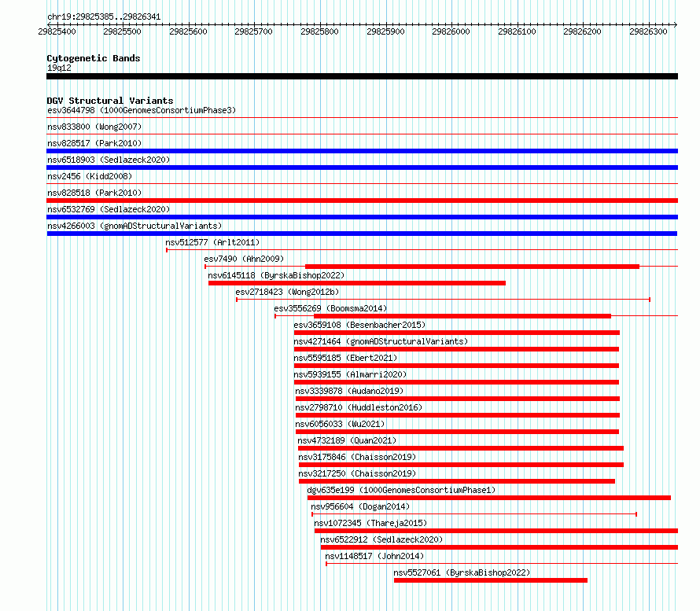Click the red bar under nsv6145118
Image resolution: width=700 pixels, height=611 pixels.
tap(357, 283)
